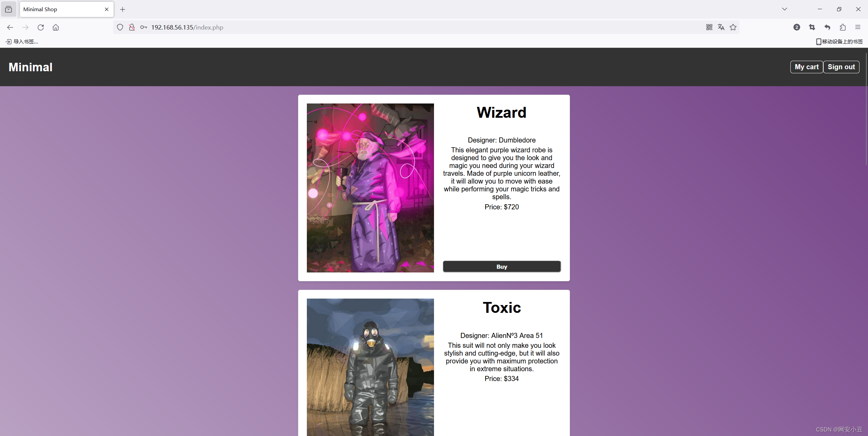Click the Minimal shop home link

pyautogui.click(x=30, y=67)
